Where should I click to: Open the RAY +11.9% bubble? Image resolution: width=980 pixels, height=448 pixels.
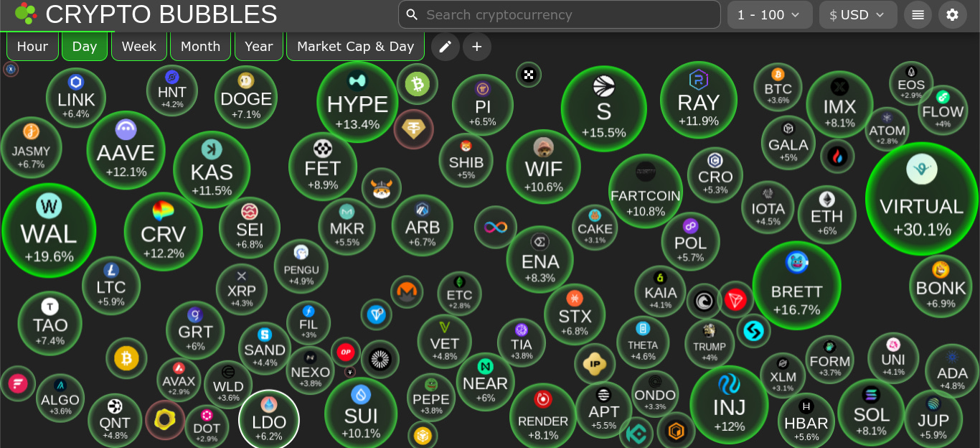coord(699,100)
